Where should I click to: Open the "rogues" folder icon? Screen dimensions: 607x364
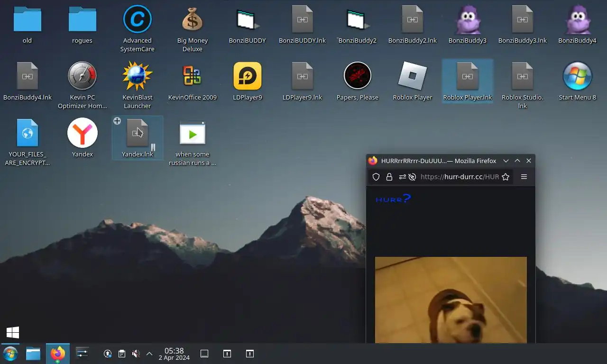(x=82, y=19)
